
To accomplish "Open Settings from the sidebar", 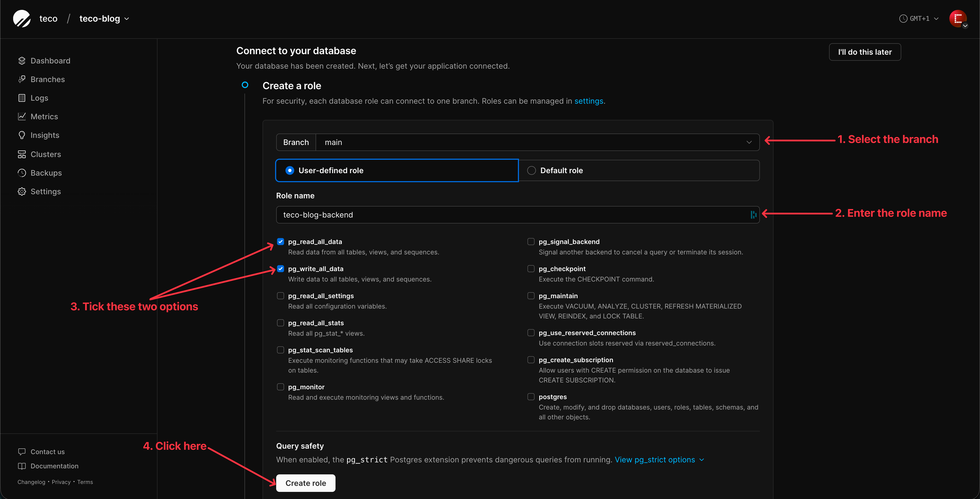I will pyautogui.click(x=46, y=192).
